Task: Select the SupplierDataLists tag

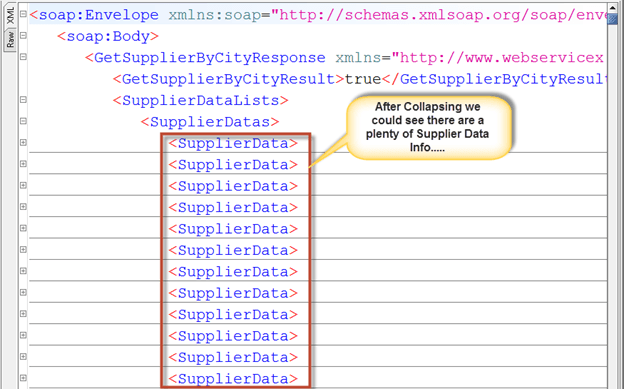Action: (x=201, y=100)
